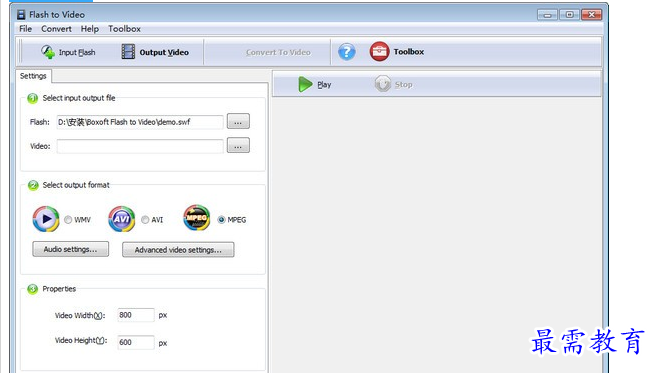Image resolution: width=653 pixels, height=373 pixels.
Task: Minimize the Flash to Video window
Action: pyautogui.click(x=547, y=15)
